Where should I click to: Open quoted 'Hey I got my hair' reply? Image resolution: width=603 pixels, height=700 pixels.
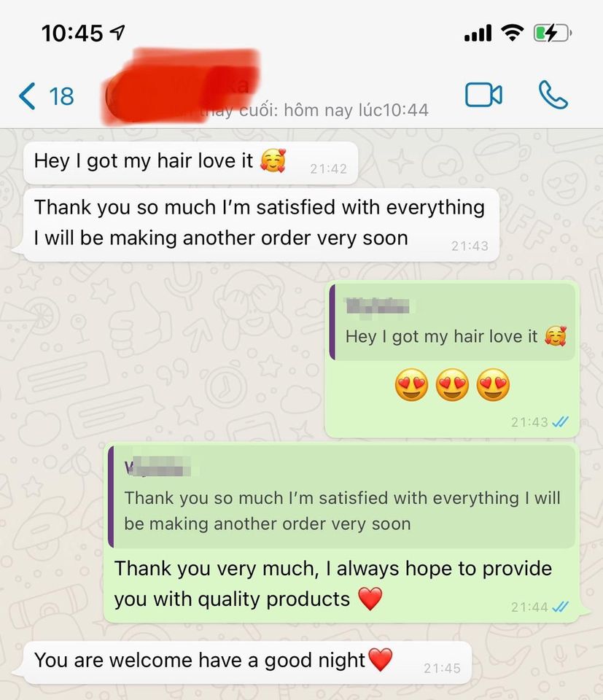(453, 322)
